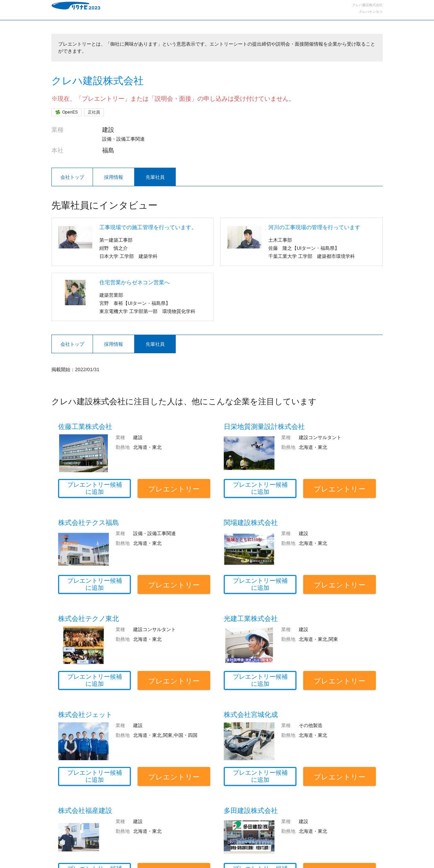
Task: Open 株式会社ジェット company link
Action: [x=85, y=715]
